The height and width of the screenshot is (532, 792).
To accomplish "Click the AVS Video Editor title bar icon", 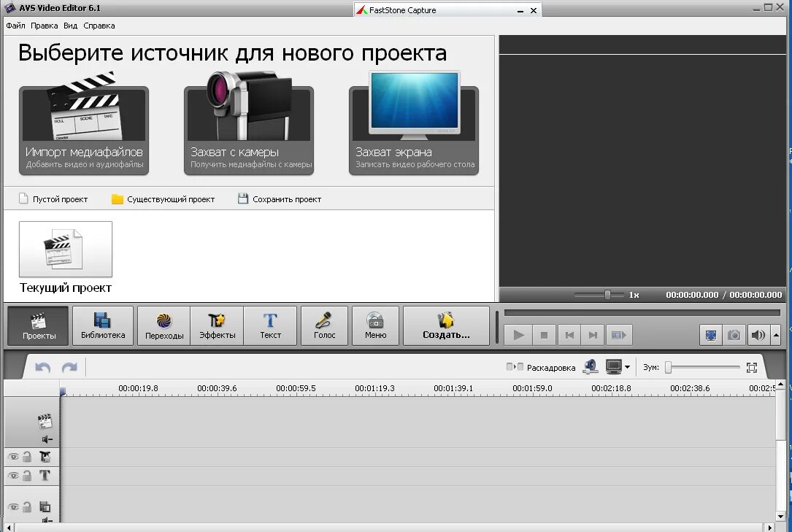I will 10,8.
